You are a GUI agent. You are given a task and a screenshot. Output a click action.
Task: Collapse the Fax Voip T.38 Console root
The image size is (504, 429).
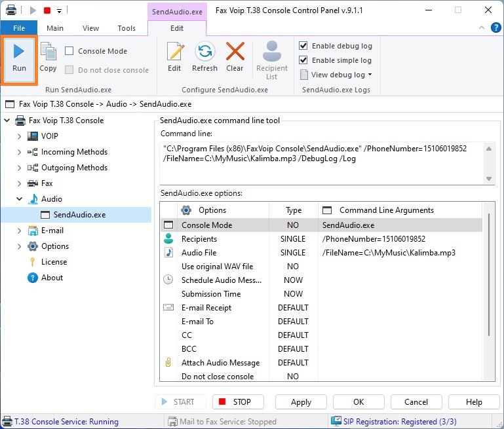7,121
